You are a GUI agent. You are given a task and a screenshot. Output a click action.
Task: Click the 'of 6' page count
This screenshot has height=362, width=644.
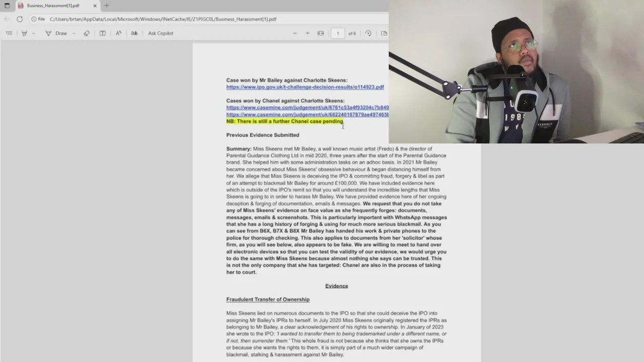(x=352, y=33)
